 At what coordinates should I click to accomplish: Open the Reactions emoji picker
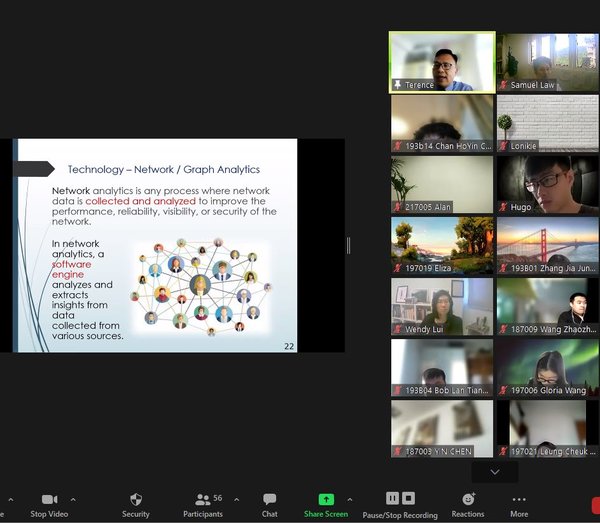click(x=467, y=499)
